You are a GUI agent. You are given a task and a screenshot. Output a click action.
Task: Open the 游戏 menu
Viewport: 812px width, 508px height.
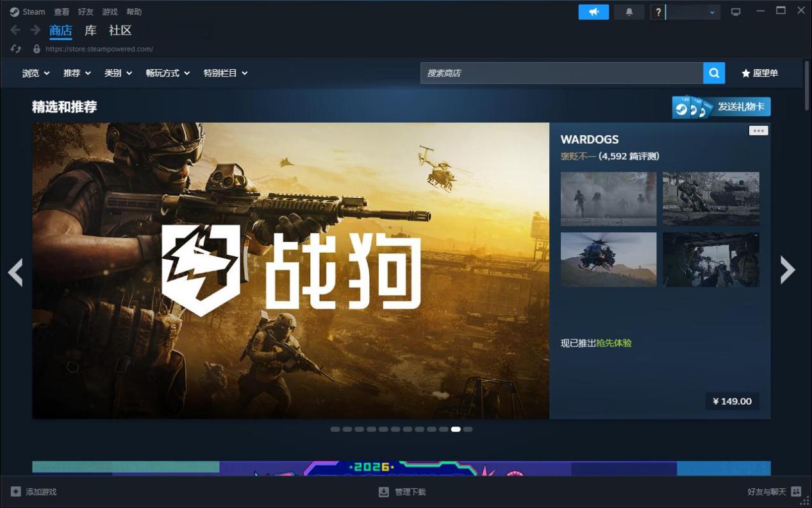coord(110,12)
